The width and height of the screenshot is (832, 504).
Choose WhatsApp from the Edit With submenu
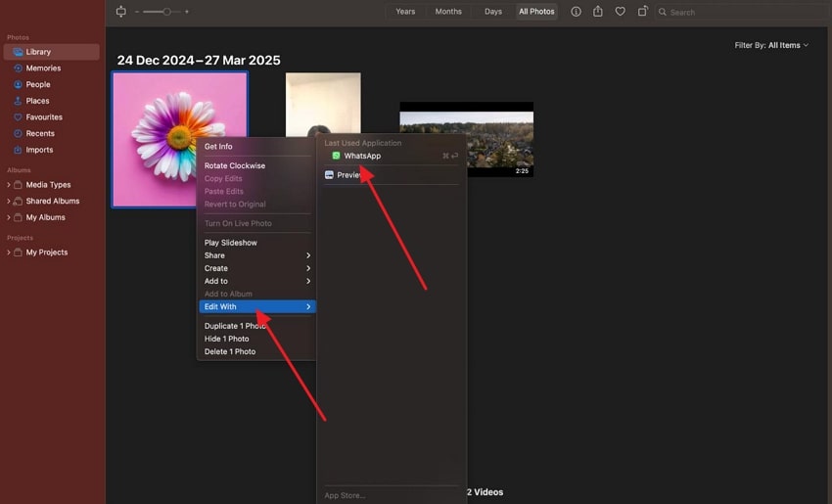point(362,156)
